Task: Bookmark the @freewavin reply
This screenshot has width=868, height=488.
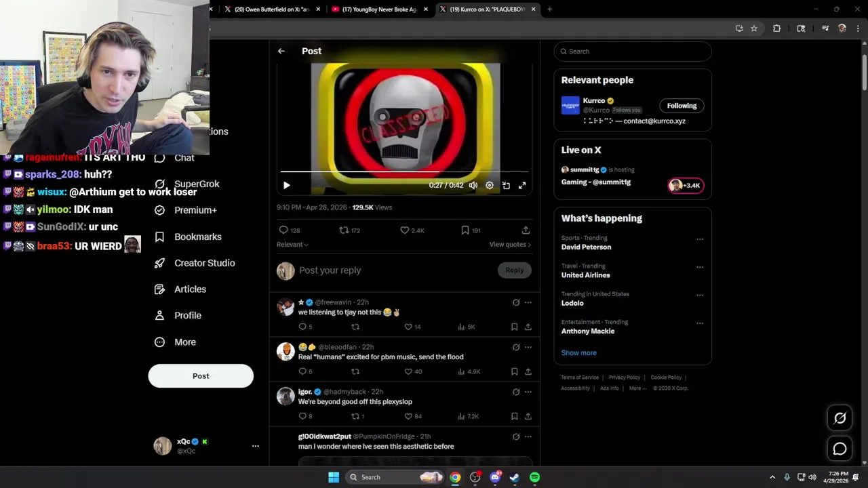Action: pyautogui.click(x=514, y=327)
